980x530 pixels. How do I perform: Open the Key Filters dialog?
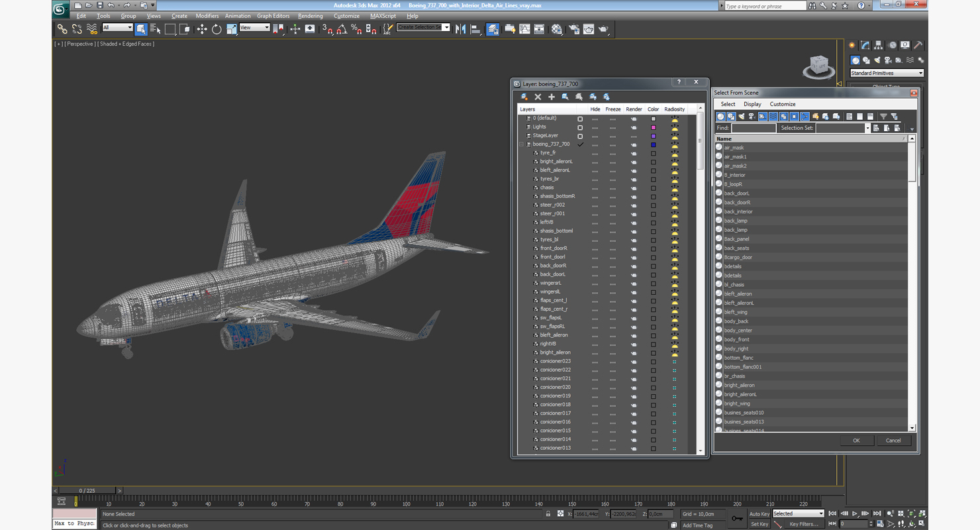click(803, 524)
